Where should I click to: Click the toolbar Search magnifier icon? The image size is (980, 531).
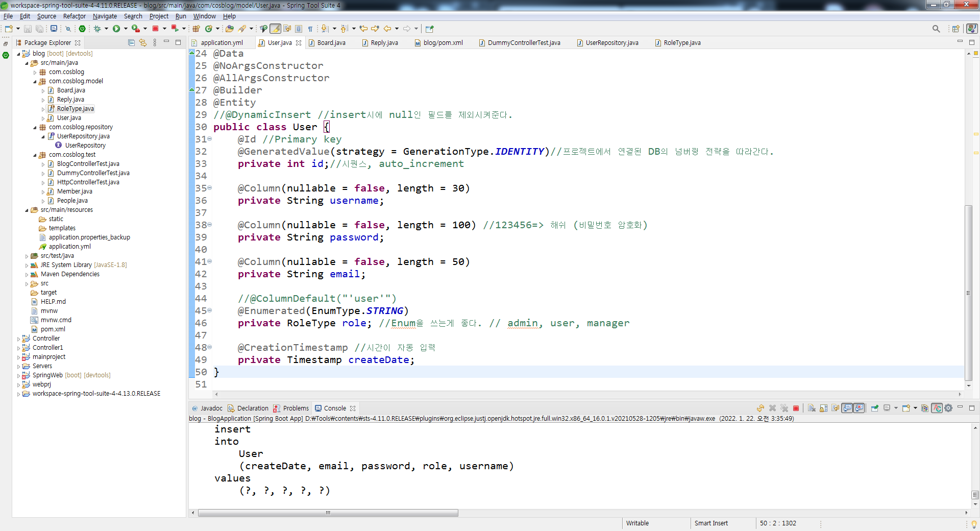point(936,29)
